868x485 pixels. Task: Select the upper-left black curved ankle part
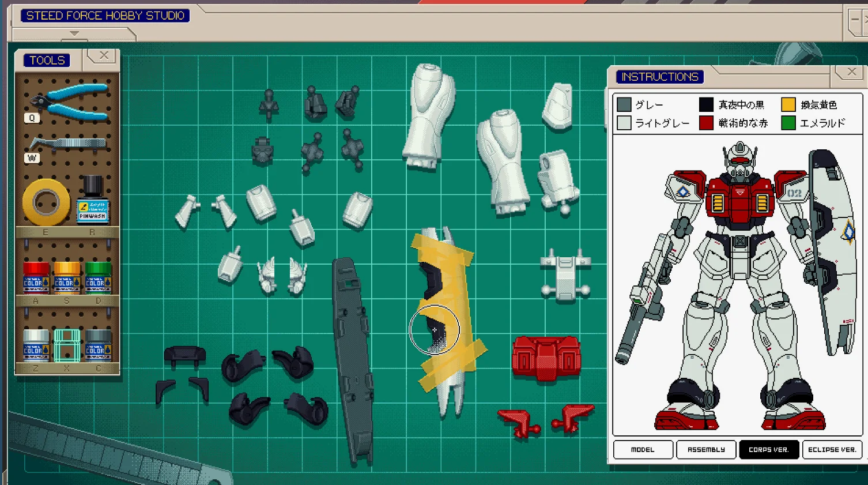(x=243, y=367)
